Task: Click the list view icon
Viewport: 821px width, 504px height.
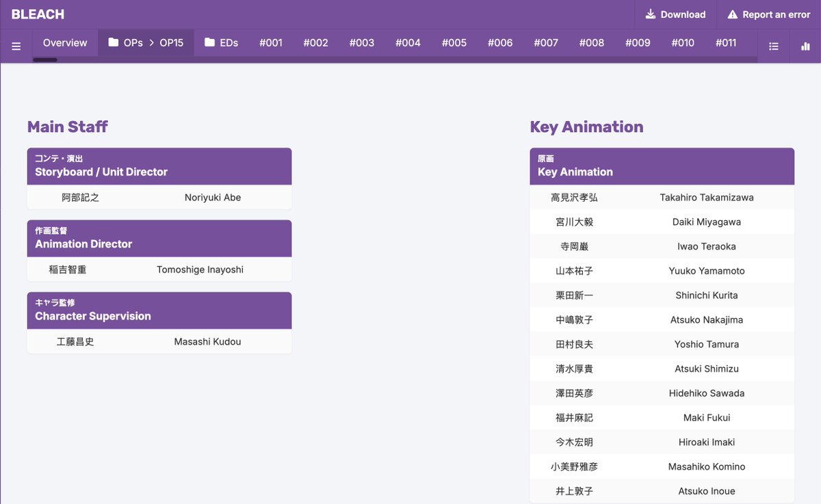Action: tap(774, 46)
